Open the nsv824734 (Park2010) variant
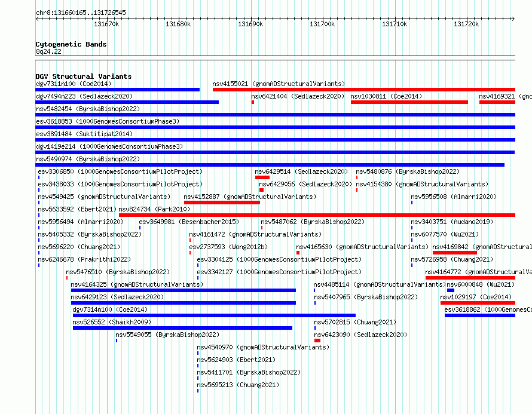The width and height of the screenshot is (532, 414). click(154, 209)
